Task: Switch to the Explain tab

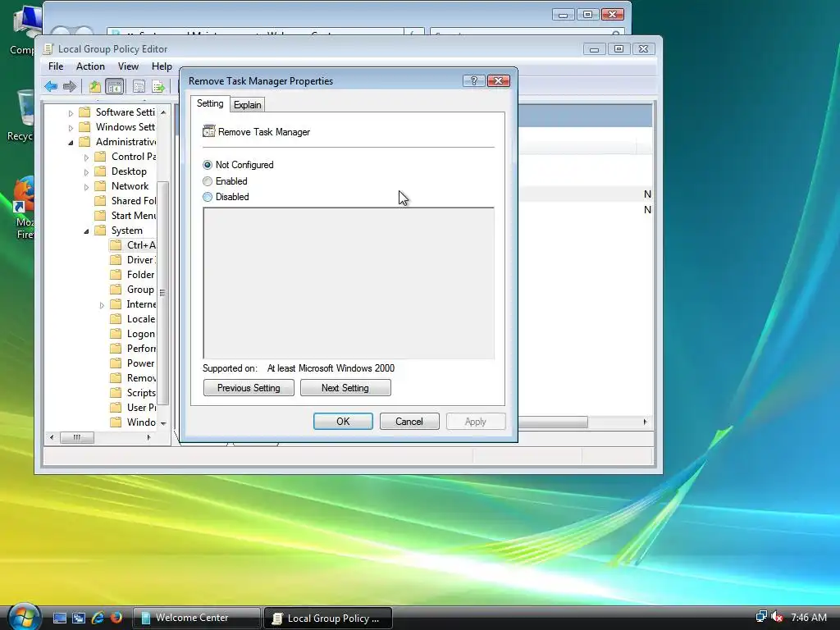Action: [248, 104]
